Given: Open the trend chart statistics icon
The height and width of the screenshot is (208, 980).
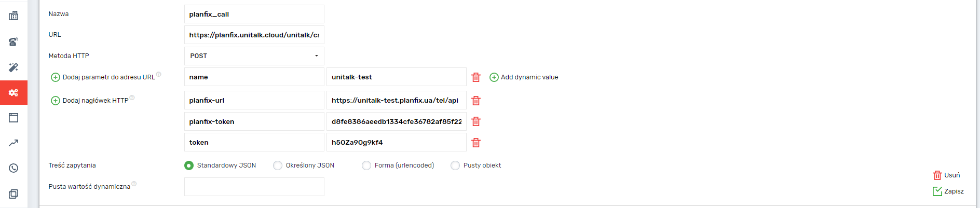Looking at the screenshot, I should click(x=13, y=143).
